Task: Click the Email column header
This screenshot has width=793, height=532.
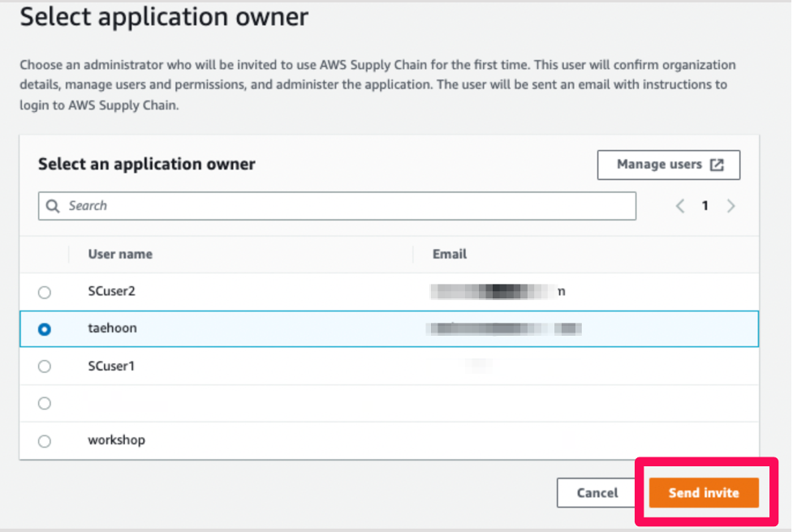Action: pos(450,254)
